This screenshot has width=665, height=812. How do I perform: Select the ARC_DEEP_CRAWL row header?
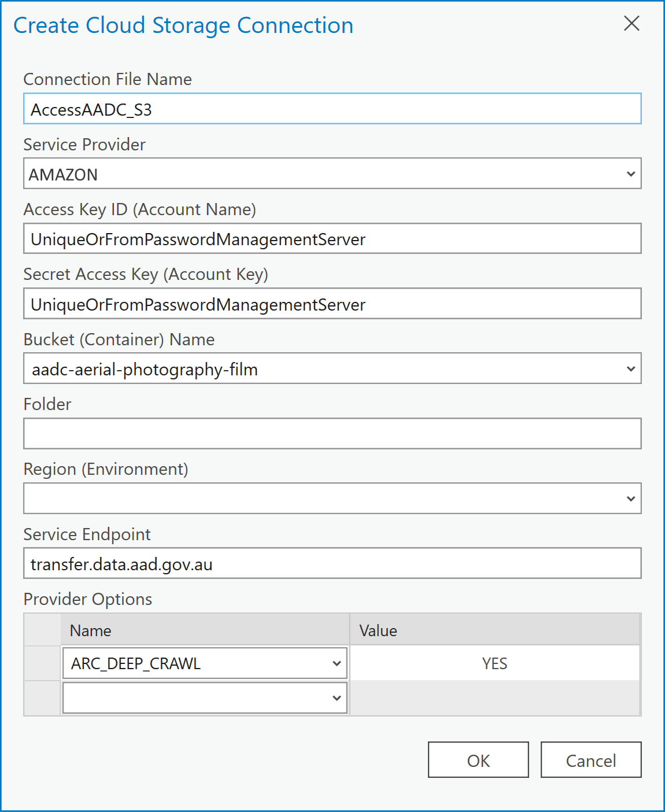(42, 663)
